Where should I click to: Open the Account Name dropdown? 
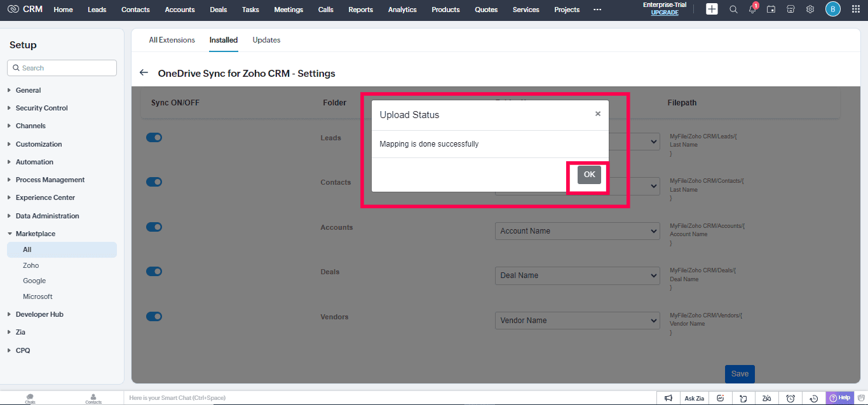(x=577, y=231)
